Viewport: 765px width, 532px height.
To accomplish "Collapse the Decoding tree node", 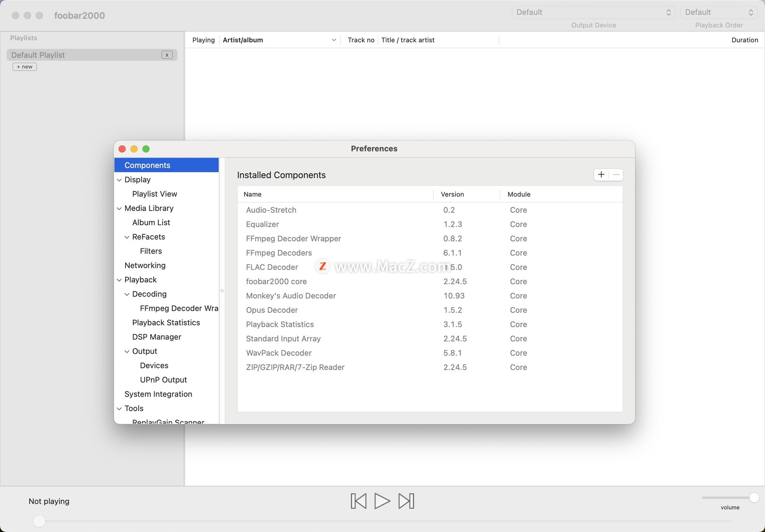I will pos(127,294).
